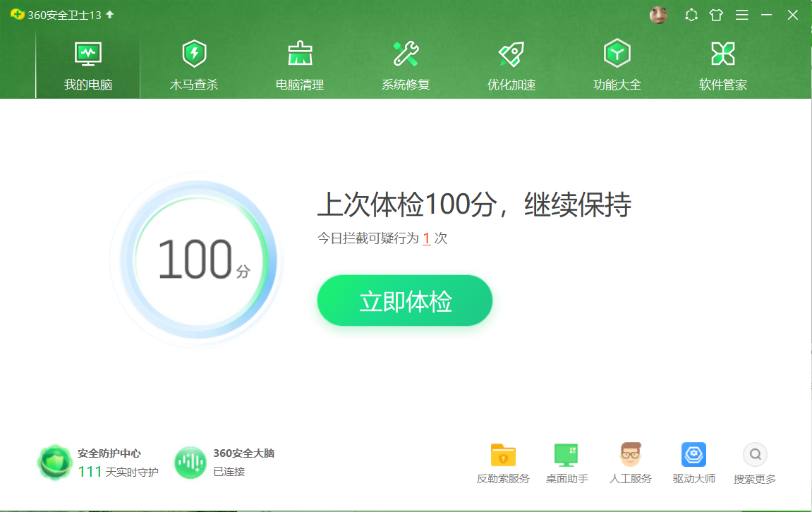This screenshot has height=512, width=812.
Task: Switch to 木马查杀 tab
Action: click(x=194, y=65)
